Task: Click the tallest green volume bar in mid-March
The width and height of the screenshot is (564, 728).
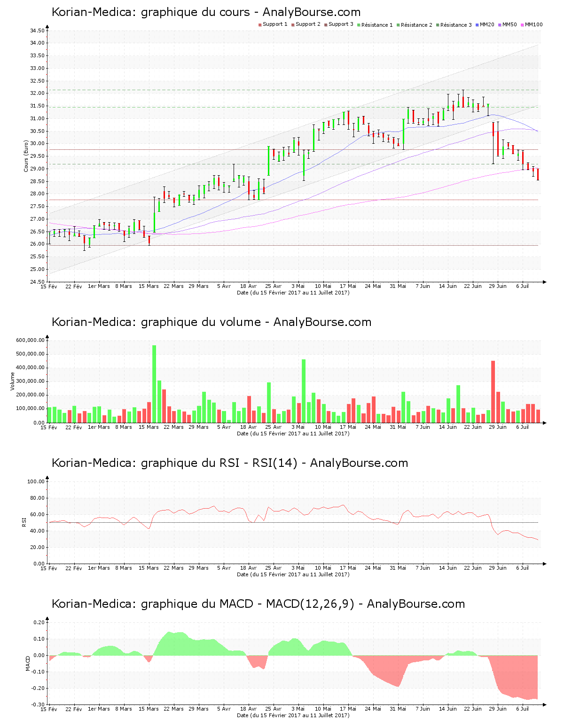Action: (154, 384)
